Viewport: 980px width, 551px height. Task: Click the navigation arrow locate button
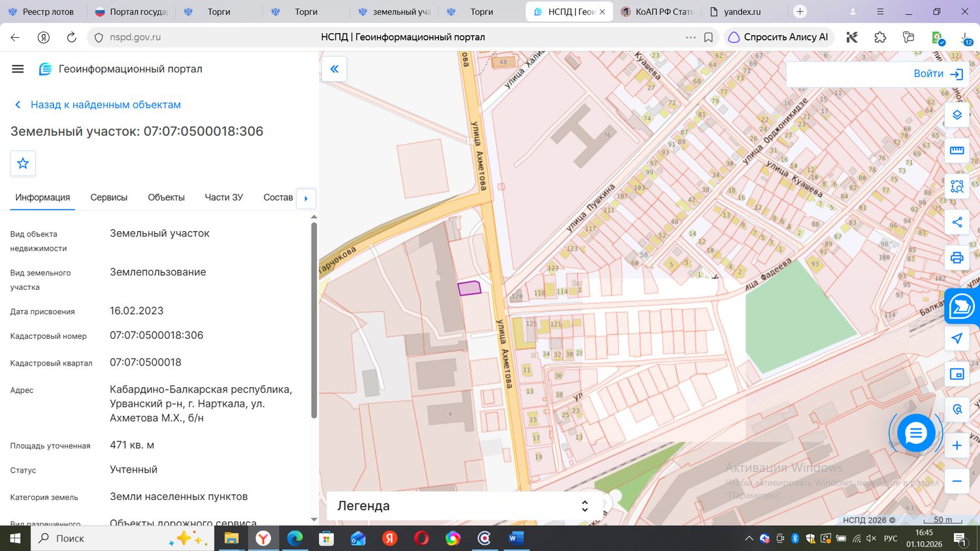(957, 338)
